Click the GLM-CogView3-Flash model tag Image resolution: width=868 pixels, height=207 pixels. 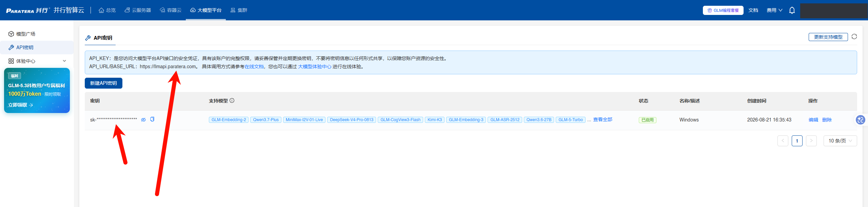coord(400,120)
